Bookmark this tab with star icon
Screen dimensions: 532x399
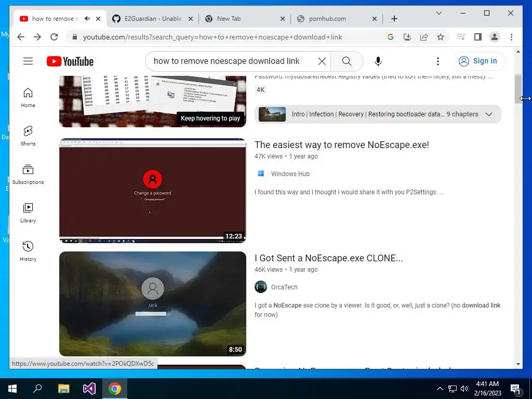[441, 37]
